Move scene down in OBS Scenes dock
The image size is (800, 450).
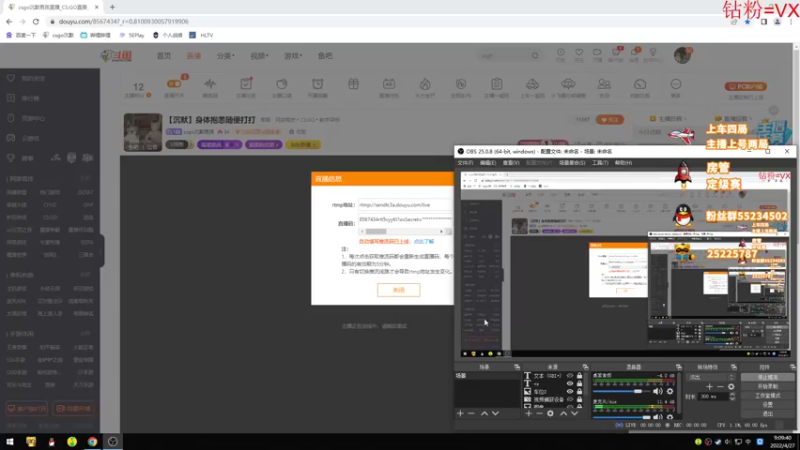(x=495, y=413)
